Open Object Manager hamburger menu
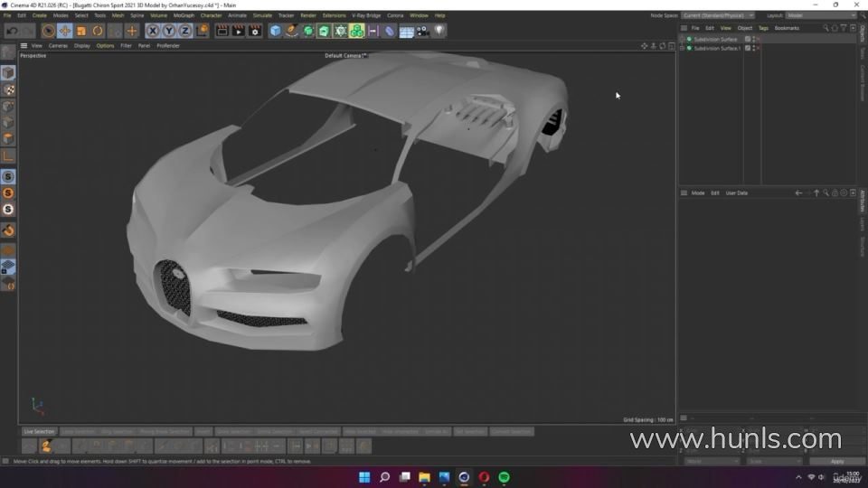 (684, 28)
